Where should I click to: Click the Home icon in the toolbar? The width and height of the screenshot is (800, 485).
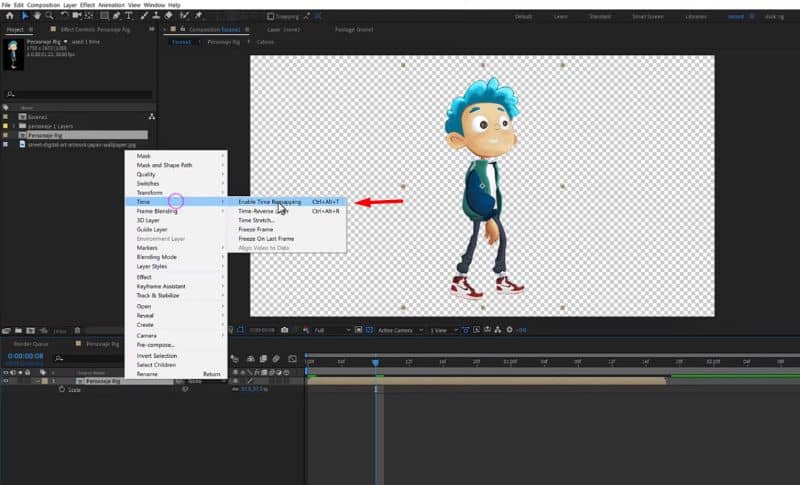(9, 16)
